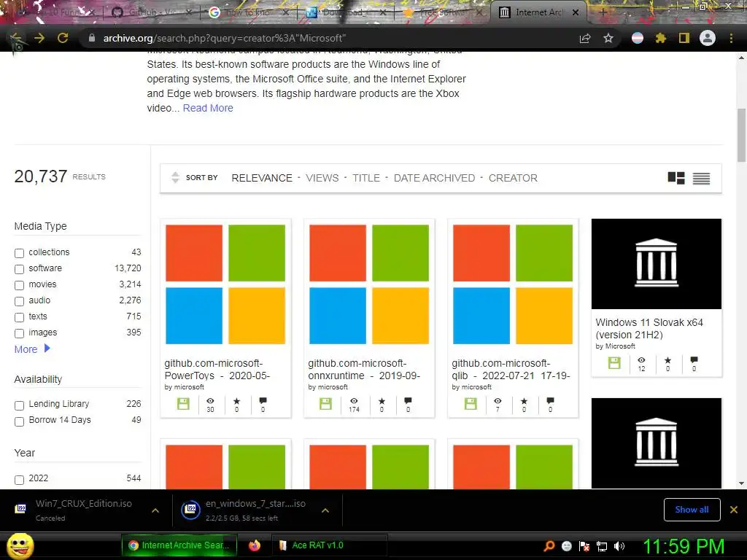
Task: Check the movies media type filter
Action: pos(19,285)
